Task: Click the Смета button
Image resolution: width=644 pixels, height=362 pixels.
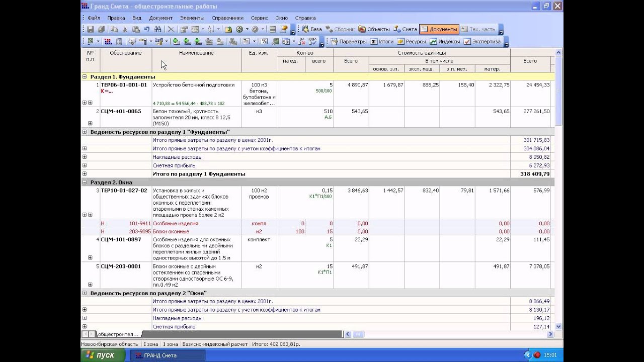Action: point(406,30)
